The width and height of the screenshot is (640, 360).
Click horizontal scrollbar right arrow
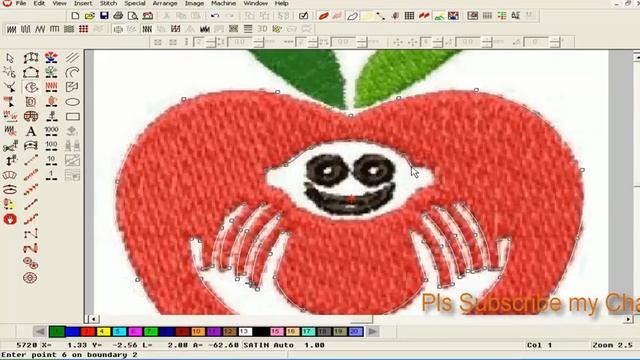click(x=628, y=319)
